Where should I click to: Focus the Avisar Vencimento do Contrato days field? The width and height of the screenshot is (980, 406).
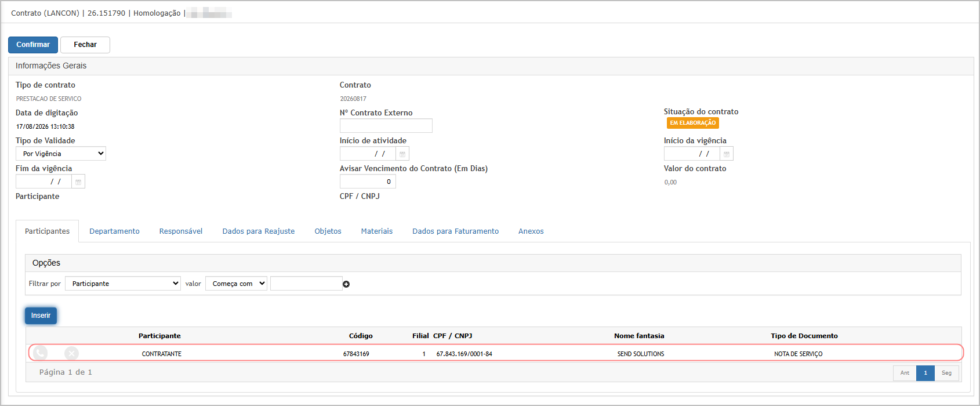(x=368, y=182)
